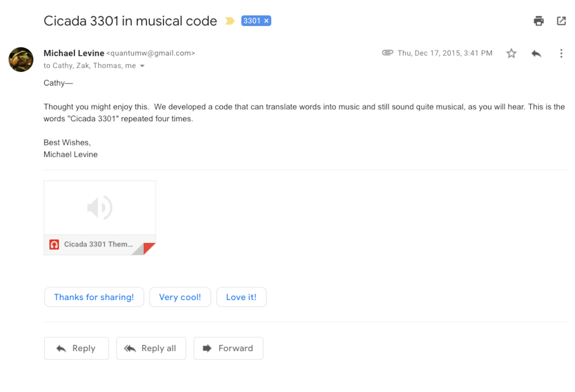Expand recipient details dropdown arrow

pyautogui.click(x=142, y=66)
